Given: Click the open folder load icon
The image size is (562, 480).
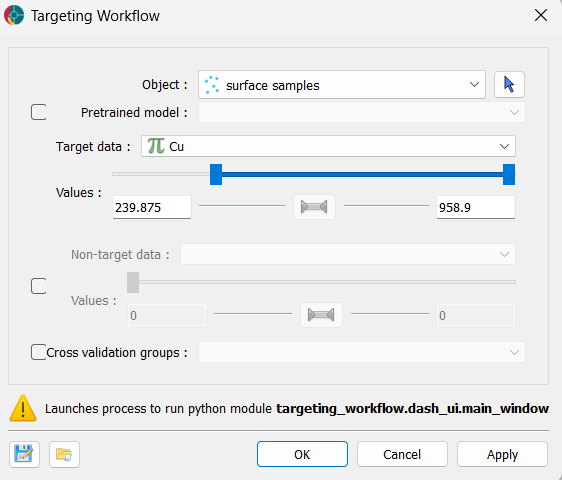Looking at the screenshot, I should [64, 454].
